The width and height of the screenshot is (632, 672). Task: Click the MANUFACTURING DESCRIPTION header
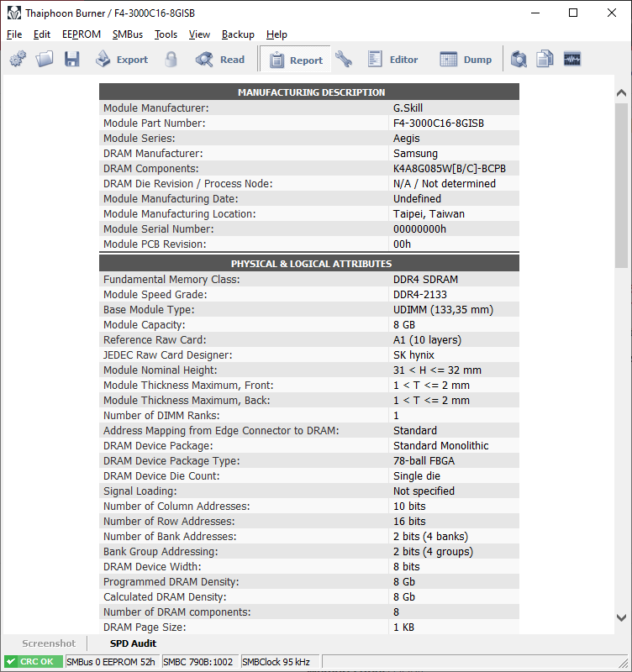click(x=311, y=92)
